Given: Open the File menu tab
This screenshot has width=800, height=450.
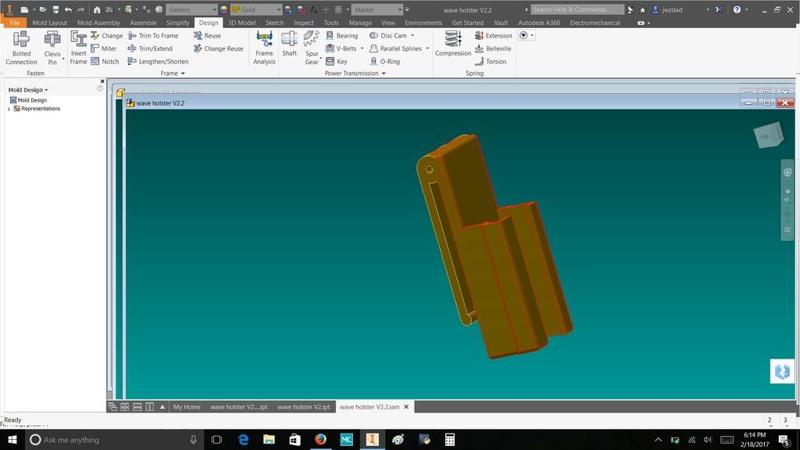Looking at the screenshot, I should coord(14,22).
